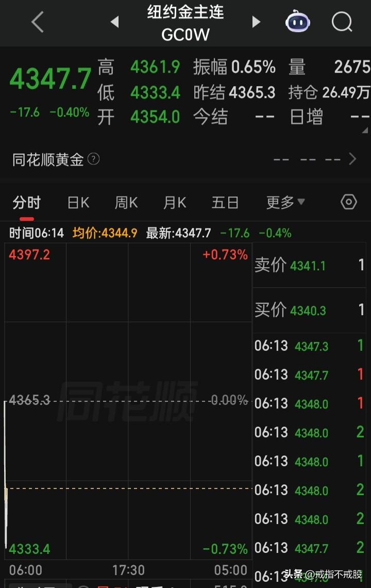Tap the chart's top price 4397.2
The width and height of the screenshot is (371, 588).
click(x=29, y=255)
